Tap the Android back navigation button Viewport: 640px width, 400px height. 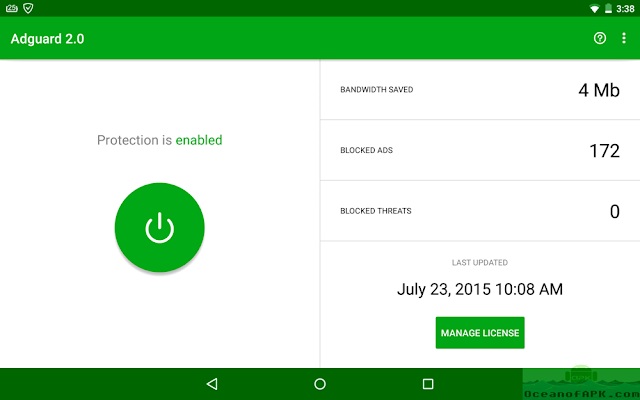212,384
